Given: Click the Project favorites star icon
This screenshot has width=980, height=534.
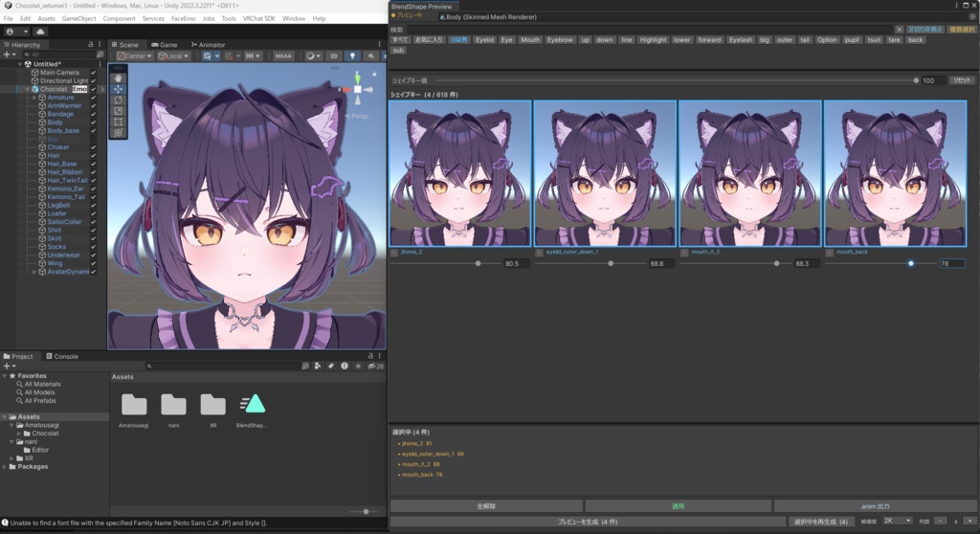Looking at the screenshot, I should 358,366.
